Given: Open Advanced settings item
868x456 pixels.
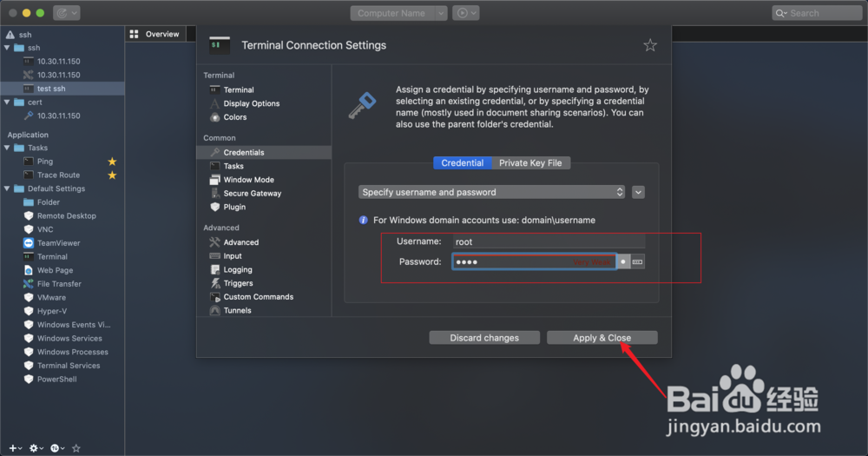Looking at the screenshot, I should click(x=240, y=242).
